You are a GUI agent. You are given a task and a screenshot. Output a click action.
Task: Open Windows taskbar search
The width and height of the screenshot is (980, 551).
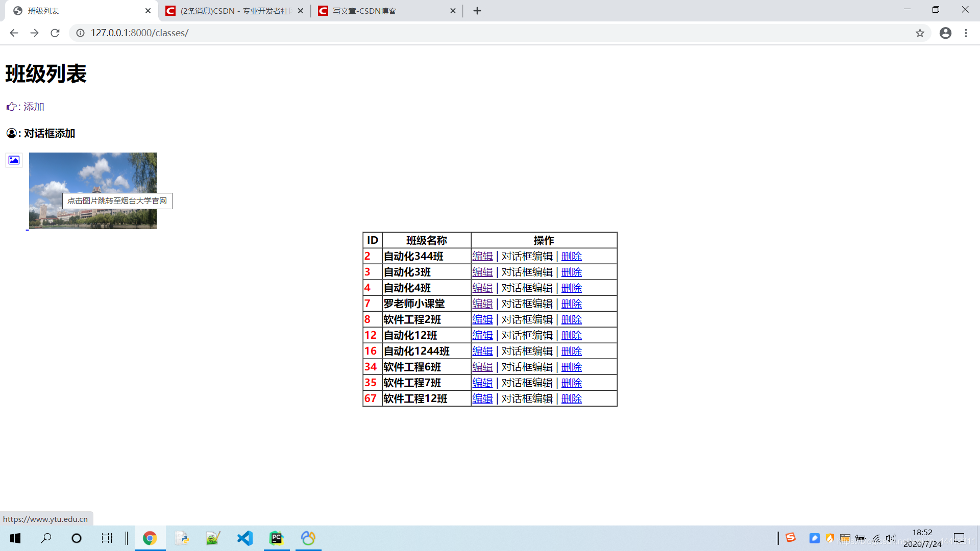pos(46,538)
